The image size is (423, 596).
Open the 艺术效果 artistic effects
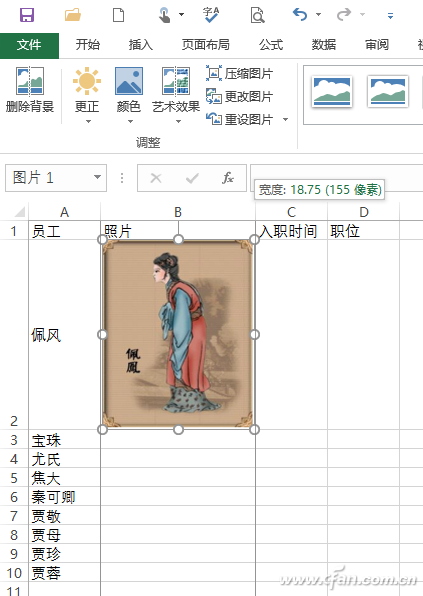pyautogui.click(x=176, y=95)
